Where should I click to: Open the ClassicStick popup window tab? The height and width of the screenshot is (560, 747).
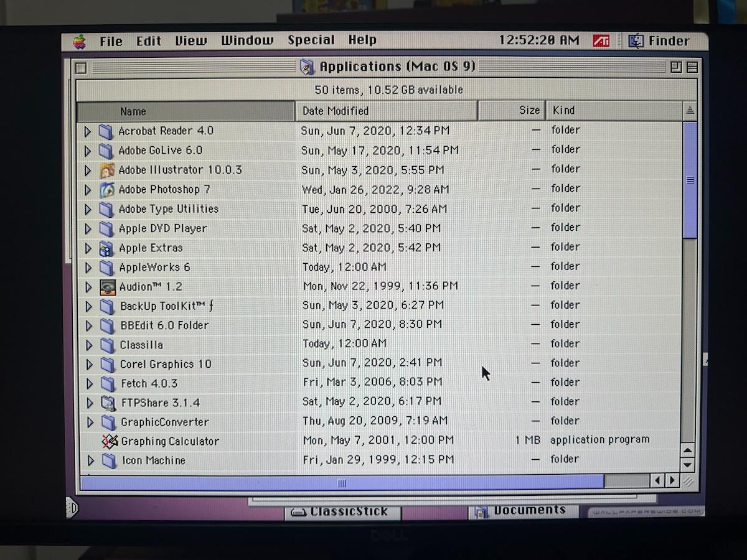(343, 512)
